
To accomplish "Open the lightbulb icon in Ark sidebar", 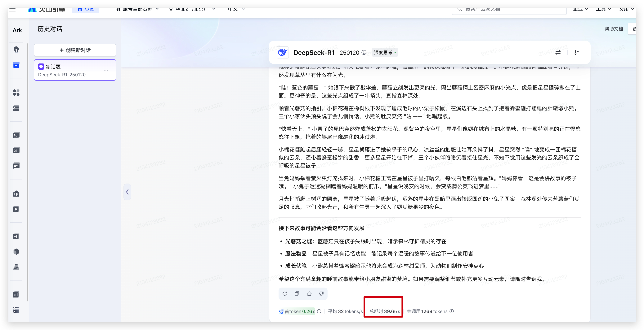I will (x=16, y=50).
